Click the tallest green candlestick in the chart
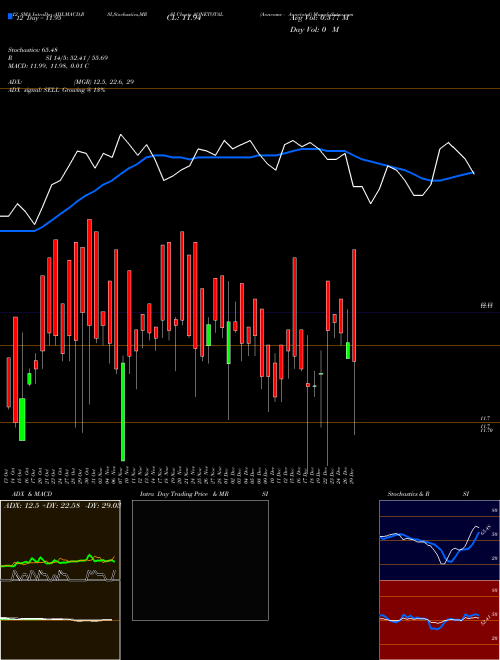The width and height of the screenshot is (500, 660). tap(123, 412)
